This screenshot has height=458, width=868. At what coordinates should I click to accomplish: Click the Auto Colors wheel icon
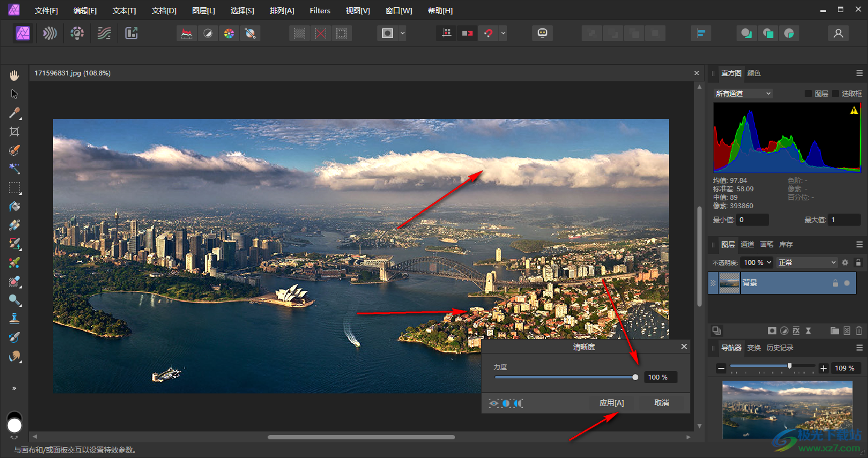click(x=228, y=34)
